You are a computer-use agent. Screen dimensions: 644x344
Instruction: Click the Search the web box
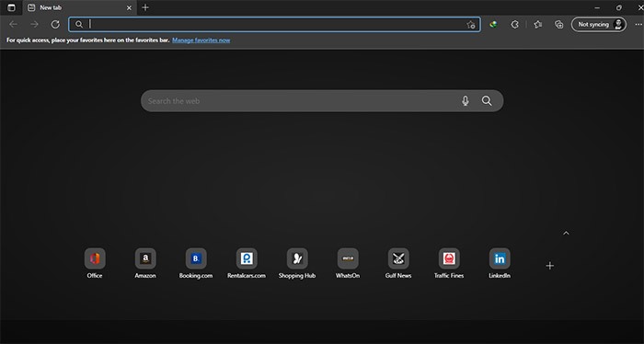(322, 101)
